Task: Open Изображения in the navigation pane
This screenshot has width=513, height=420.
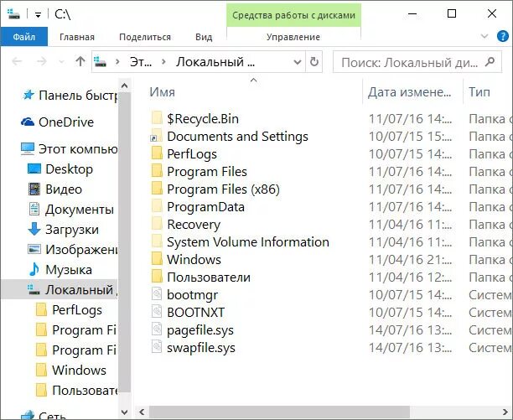Action: [x=72, y=250]
